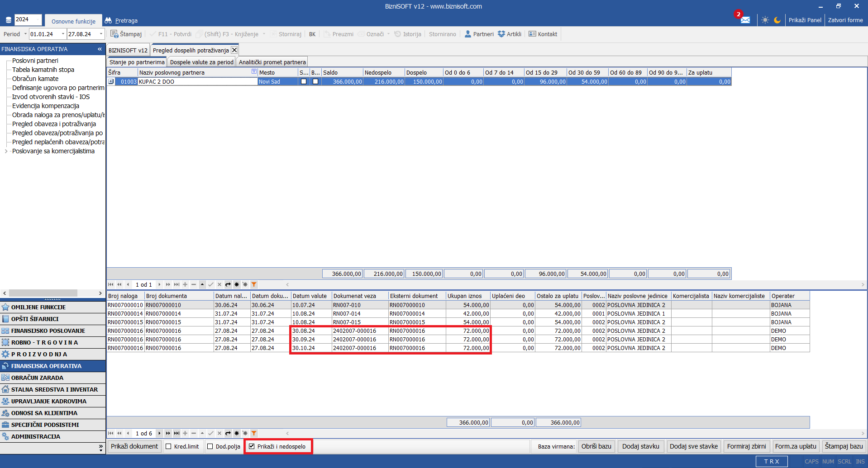Switch to dark mode moon icon
The image size is (868, 468).
777,20
